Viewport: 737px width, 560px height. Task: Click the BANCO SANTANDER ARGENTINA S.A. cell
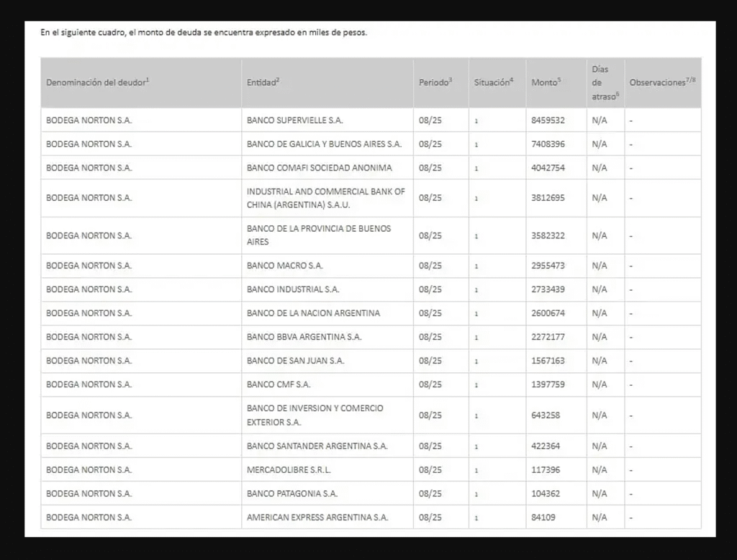point(317,446)
